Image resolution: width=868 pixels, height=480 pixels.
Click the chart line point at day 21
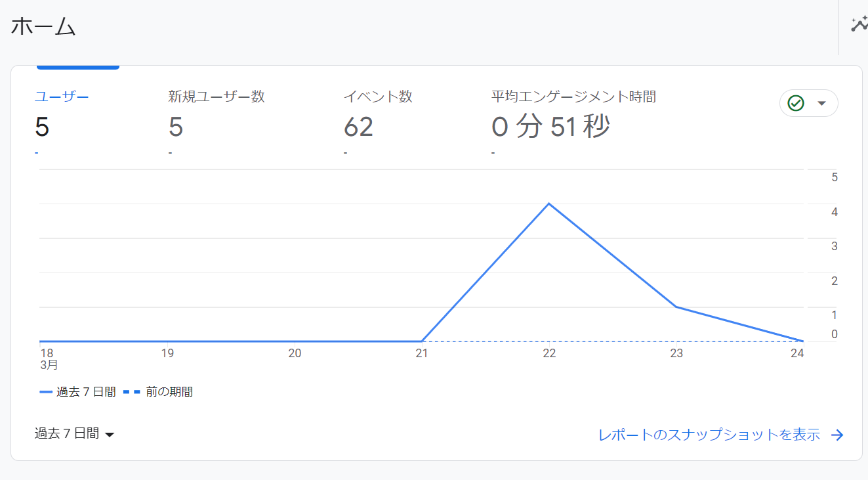(x=421, y=341)
